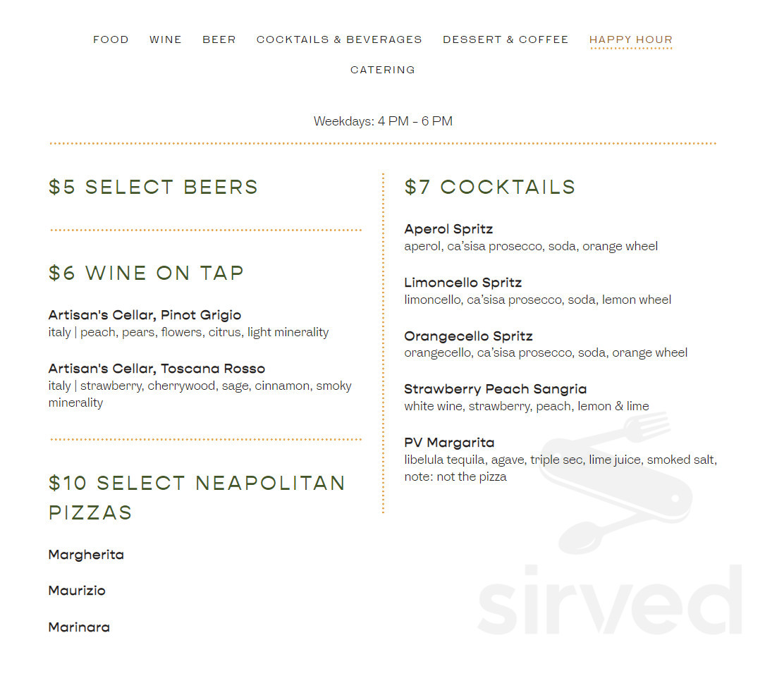Click the Limoncello Spritz entry
The width and height of the screenshot is (784, 695).
tap(463, 282)
